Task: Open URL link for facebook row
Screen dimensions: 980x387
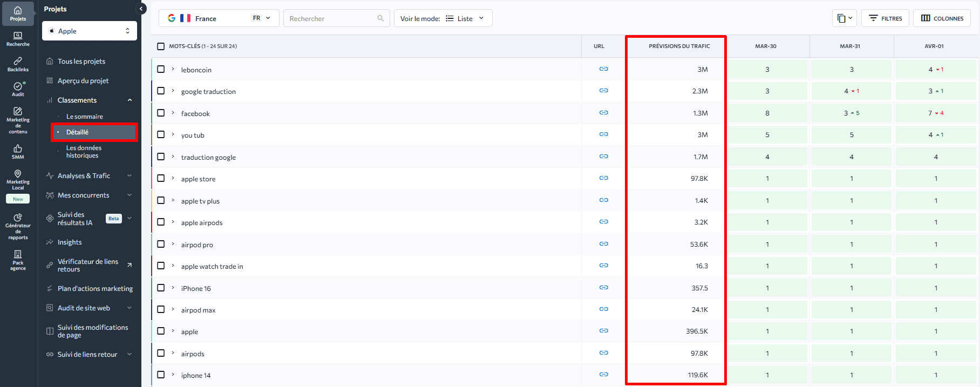Action: click(x=603, y=113)
